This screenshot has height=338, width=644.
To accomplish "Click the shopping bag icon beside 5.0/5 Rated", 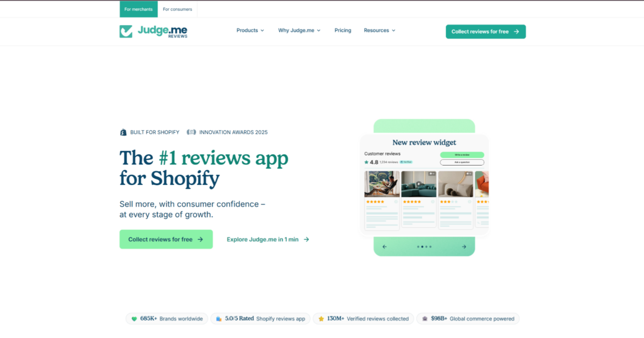I will pos(219,318).
